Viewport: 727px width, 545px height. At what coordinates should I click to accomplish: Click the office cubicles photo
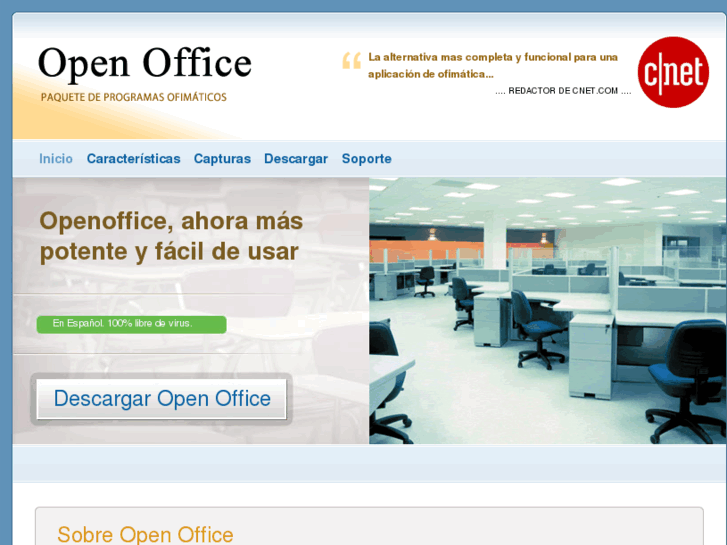coord(548,310)
